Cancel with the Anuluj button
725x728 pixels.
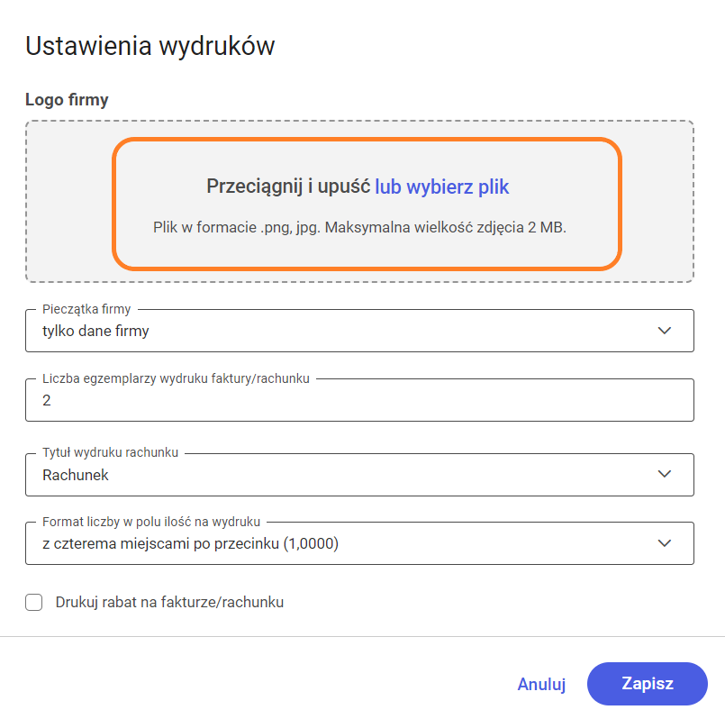[x=541, y=685]
